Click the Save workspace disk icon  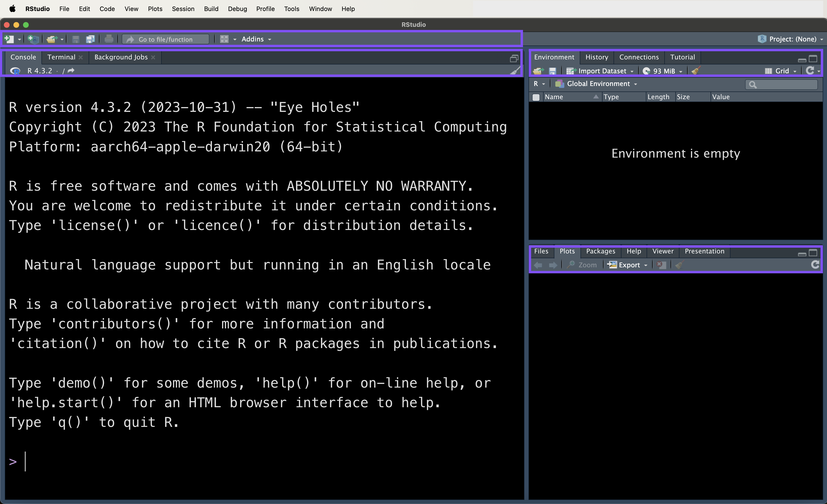point(552,71)
